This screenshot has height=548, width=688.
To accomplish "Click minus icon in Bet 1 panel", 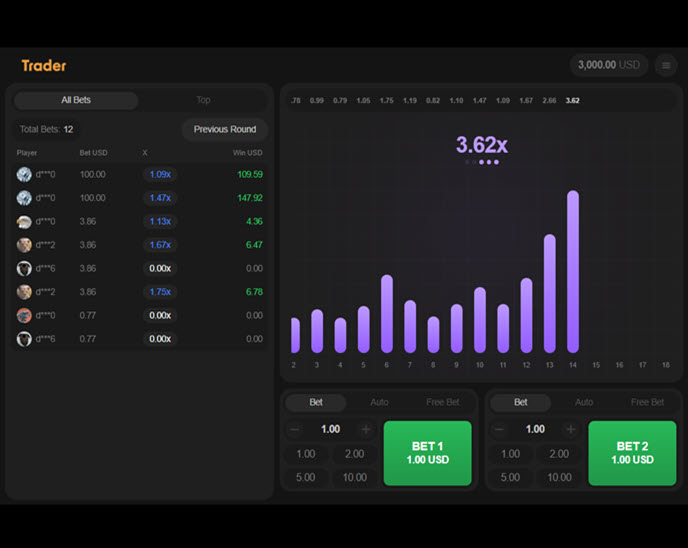I will 294,429.
